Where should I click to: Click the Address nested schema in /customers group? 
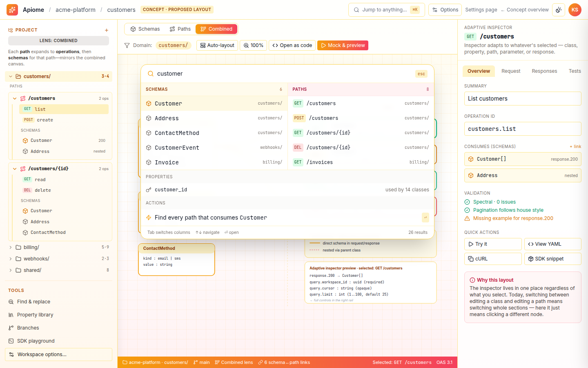(64, 151)
